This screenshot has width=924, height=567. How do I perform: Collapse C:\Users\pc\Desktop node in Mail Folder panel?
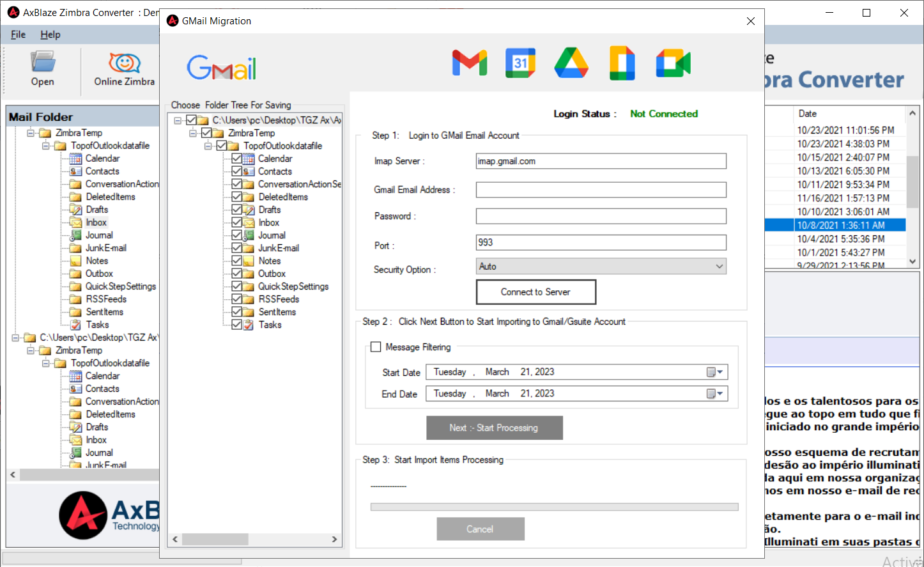coord(15,338)
